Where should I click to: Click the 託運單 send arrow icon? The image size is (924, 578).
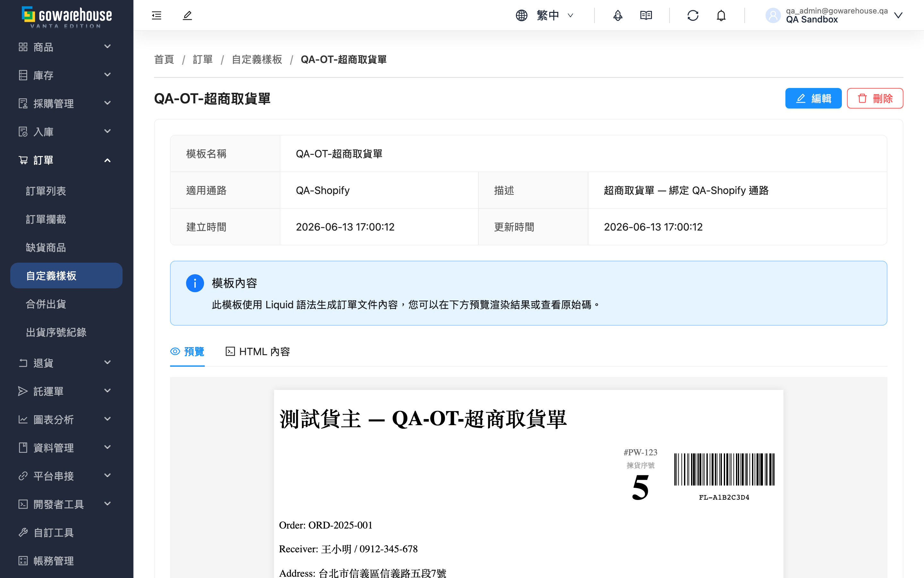point(23,391)
